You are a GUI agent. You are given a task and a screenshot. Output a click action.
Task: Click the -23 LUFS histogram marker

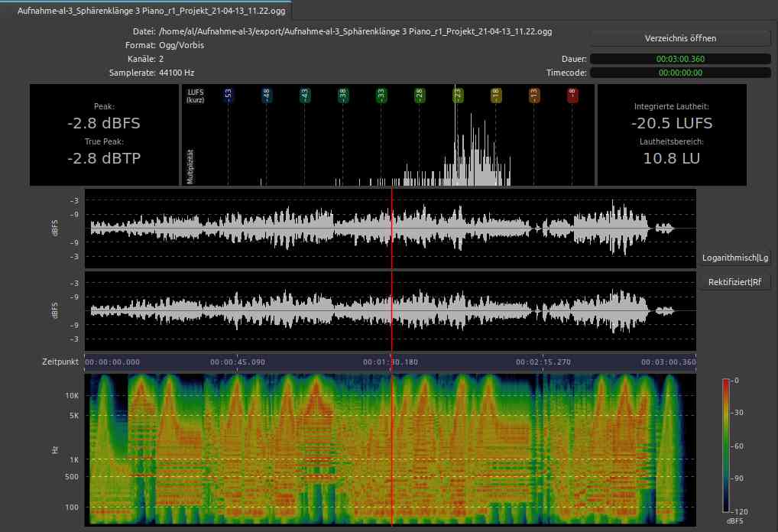click(x=458, y=95)
